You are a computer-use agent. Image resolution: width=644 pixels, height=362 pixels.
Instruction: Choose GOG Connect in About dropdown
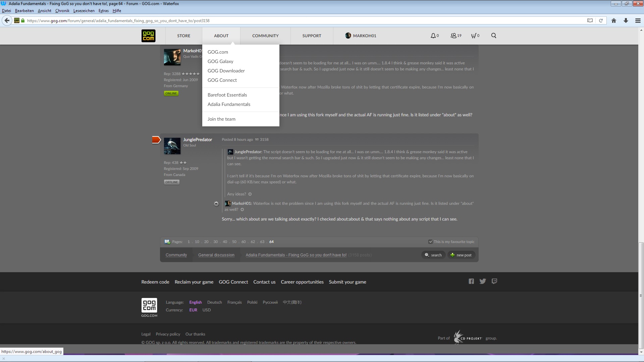pyautogui.click(x=222, y=80)
